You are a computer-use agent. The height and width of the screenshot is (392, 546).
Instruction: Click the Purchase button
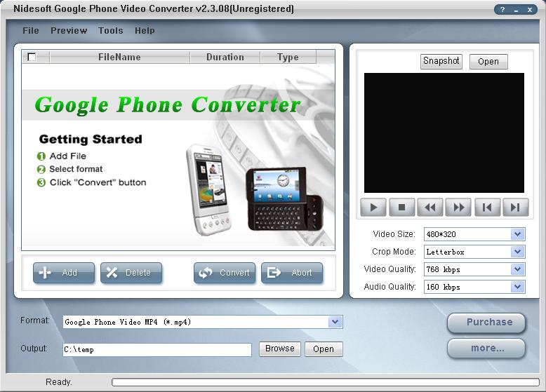(486, 323)
